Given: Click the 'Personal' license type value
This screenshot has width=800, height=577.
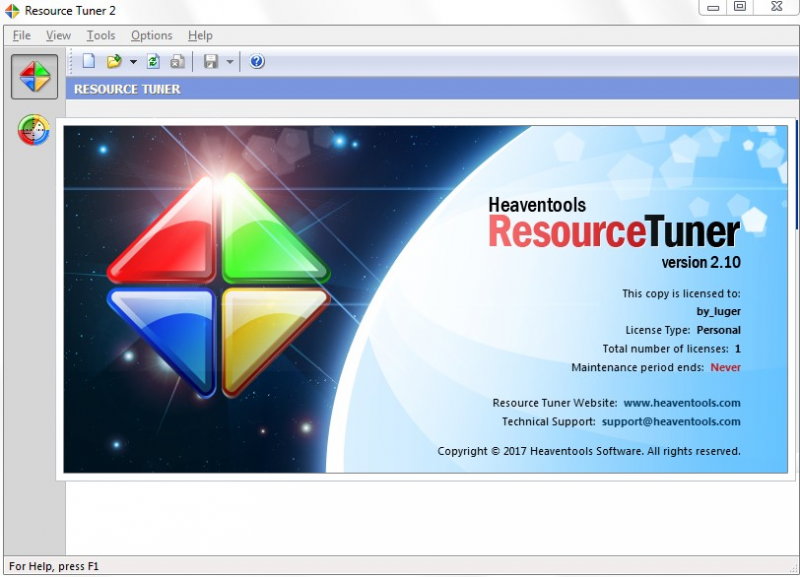Looking at the screenshot, I should (x=718, y=330).
